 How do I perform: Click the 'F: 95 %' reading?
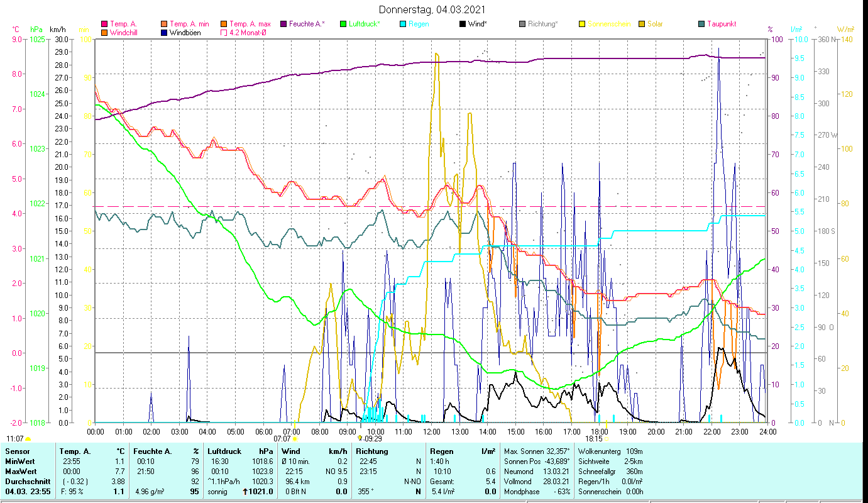[x=72, y=492]
